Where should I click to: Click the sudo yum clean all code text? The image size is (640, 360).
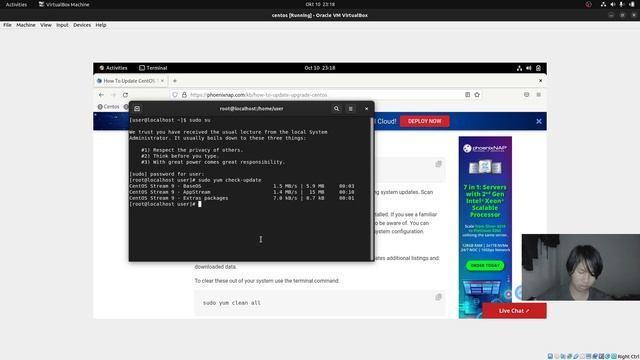coord(231,303)
